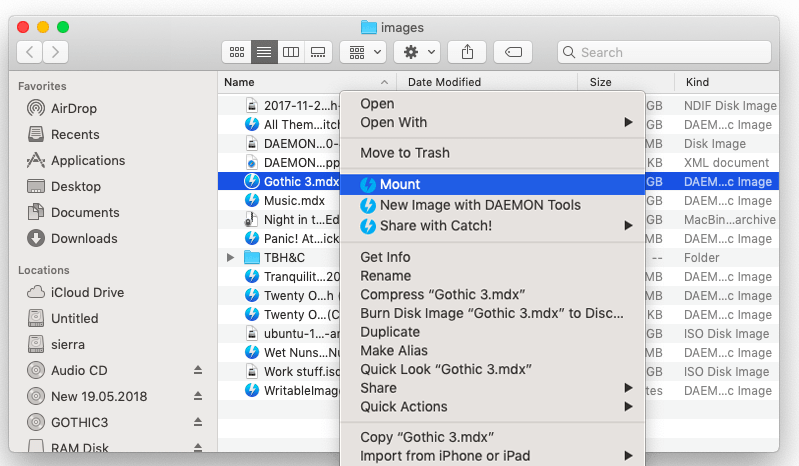Click the TBH&C folder icon

tap(252, 258)
